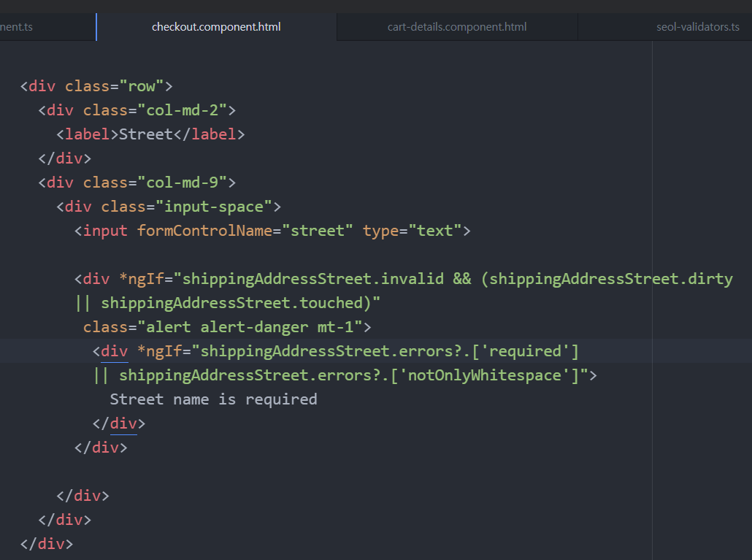The image size is (752, 560).
Task: Click the 'alert alert-danger mt-1' class value
Action: pos(250,327)
